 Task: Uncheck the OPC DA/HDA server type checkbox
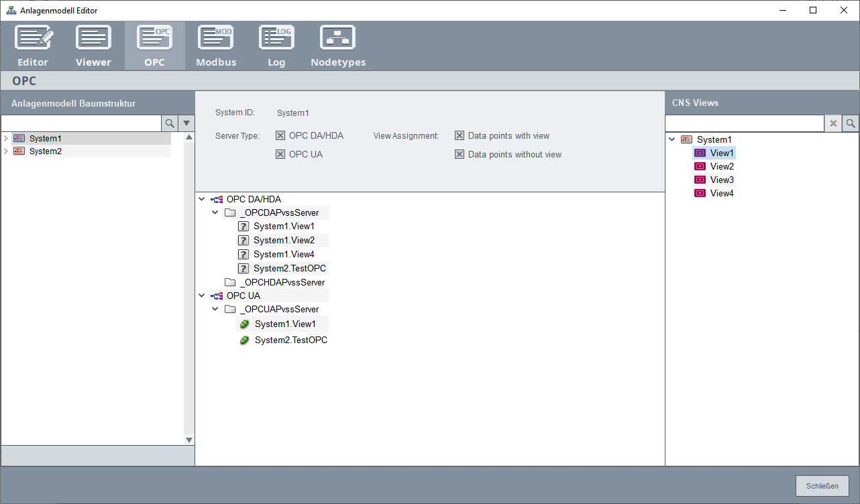pos(280,136)
